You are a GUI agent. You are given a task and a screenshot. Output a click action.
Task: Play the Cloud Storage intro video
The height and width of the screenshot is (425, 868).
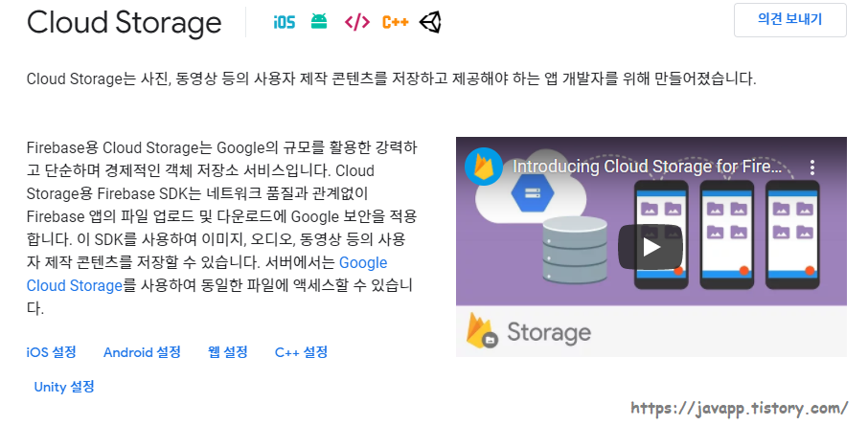651,247
